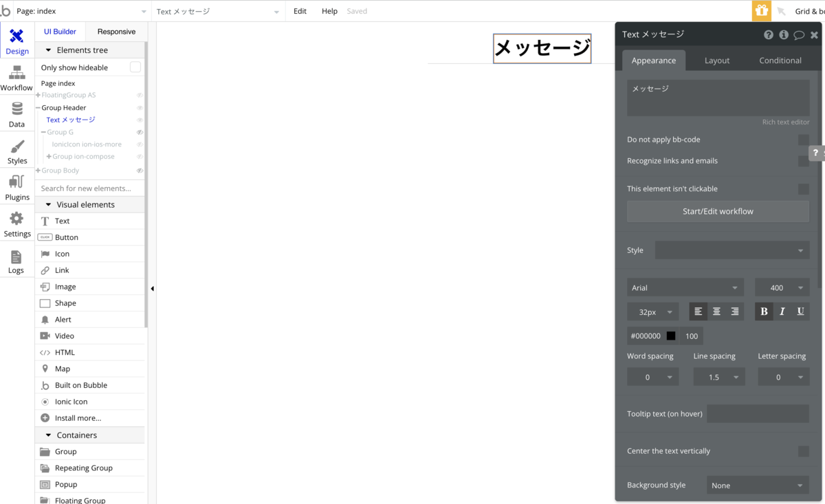Open the Page: index dropdown
This screenshot has height=504, width=825.
[81, 11]
